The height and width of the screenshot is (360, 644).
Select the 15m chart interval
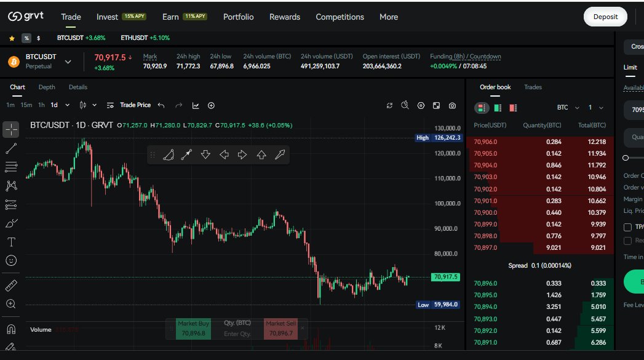(x=26, y=105)
